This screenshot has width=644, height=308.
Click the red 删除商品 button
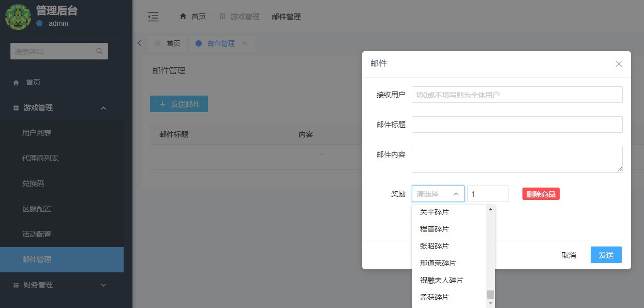click(541, 194)
